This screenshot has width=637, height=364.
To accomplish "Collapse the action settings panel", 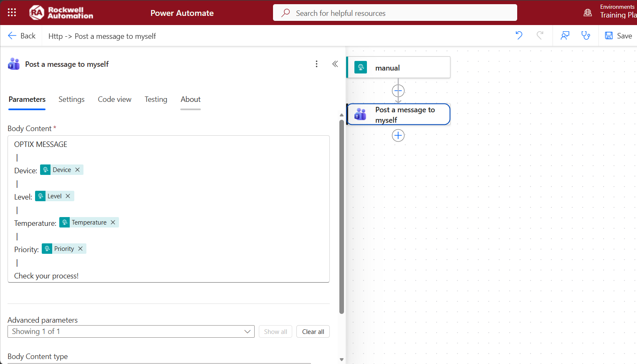I will [335, 64].
